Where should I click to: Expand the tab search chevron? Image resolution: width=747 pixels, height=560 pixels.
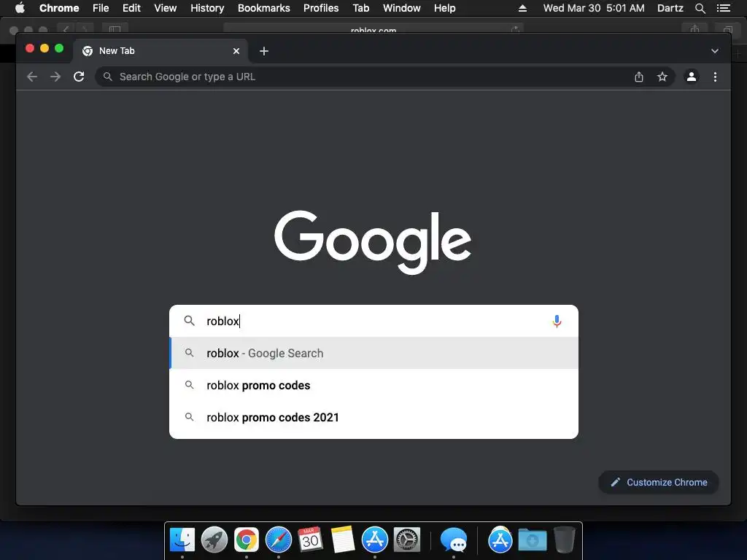click(x=715, y=51)
